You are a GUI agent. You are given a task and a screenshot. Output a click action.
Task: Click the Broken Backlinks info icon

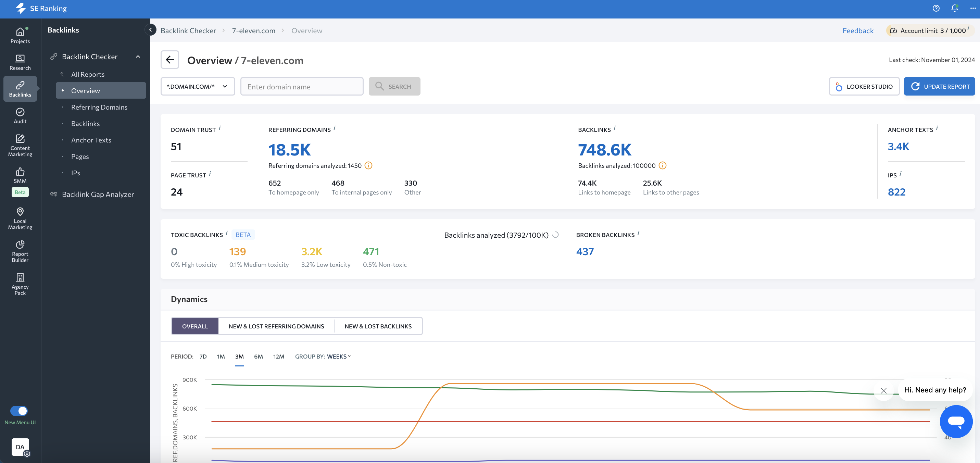point(638,233)
